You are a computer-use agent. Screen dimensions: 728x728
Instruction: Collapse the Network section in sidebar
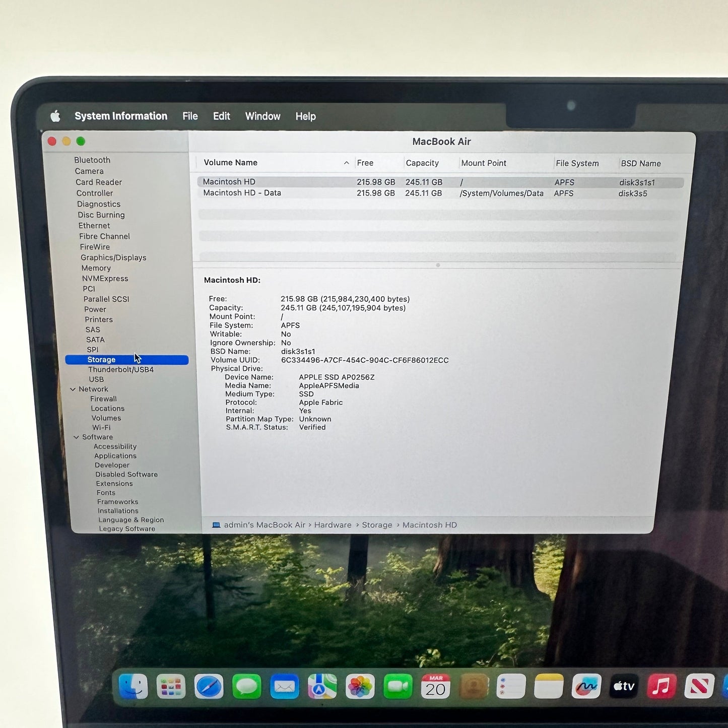[73, 389]
